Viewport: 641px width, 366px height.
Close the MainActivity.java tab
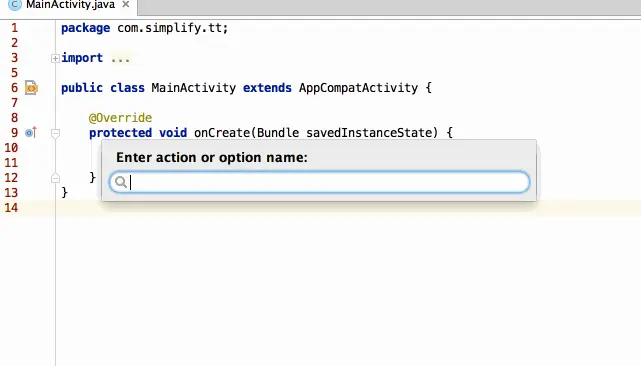click(126, 4)
